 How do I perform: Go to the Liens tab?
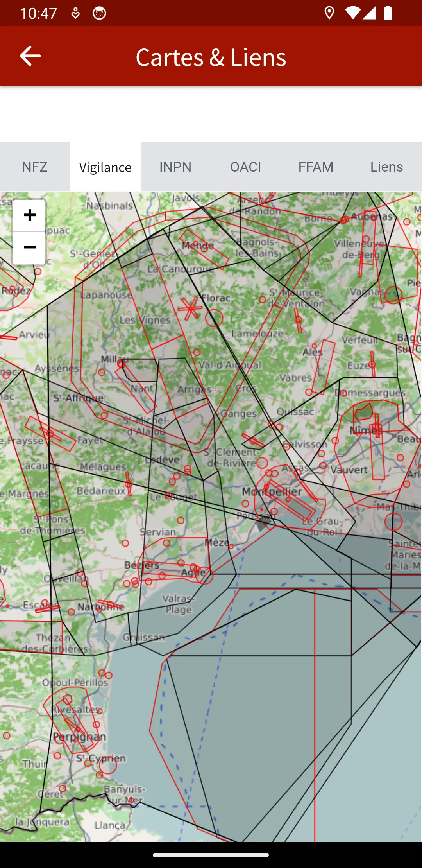[386, 167]
